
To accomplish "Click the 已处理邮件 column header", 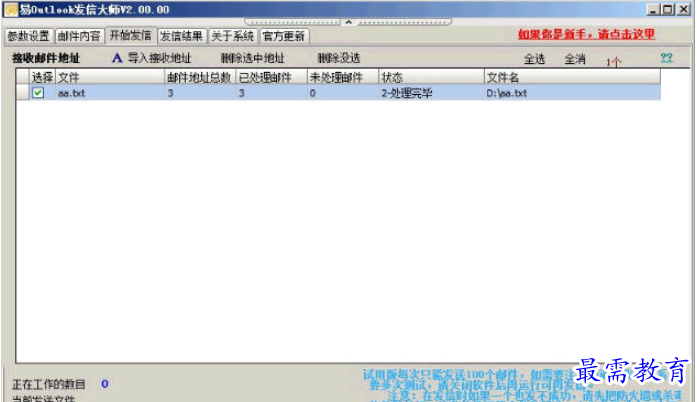I will pyautogui.click(x=271, y=77).
